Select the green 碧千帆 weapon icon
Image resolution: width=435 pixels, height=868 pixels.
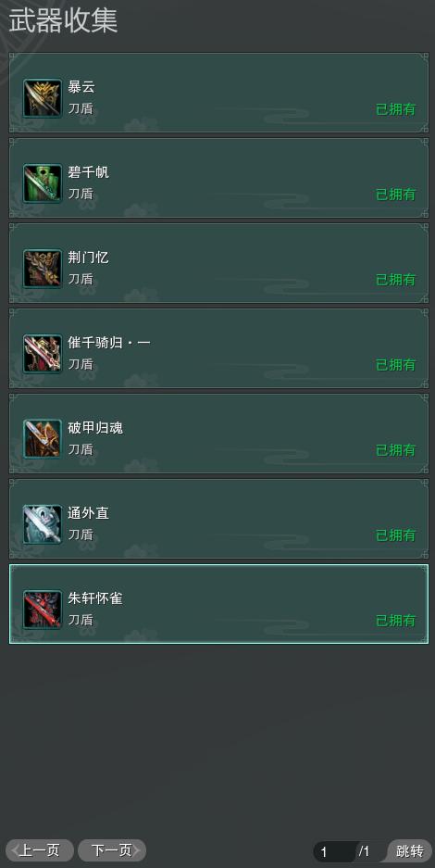click(43, 183)
